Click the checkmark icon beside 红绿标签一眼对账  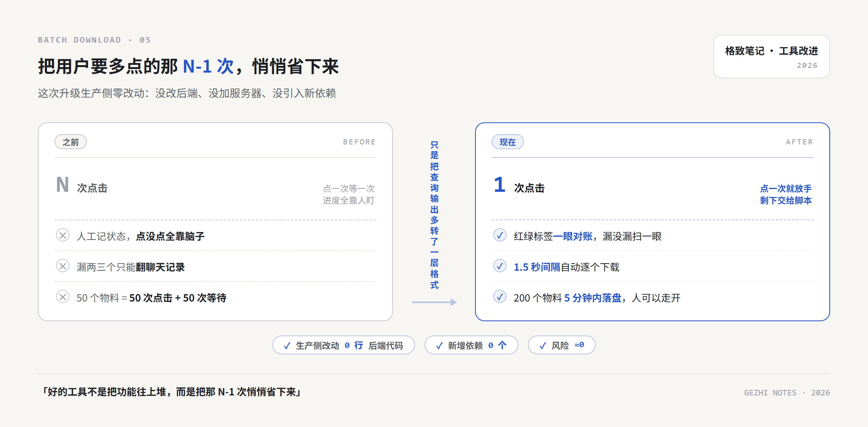500,235
